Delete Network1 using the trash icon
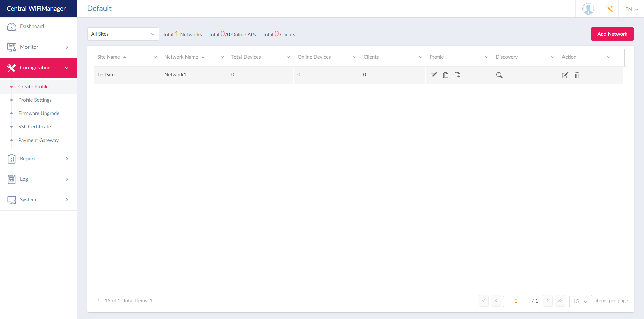Image resolution: width=644 pixels, height=319 pixels. pos(577,75)
